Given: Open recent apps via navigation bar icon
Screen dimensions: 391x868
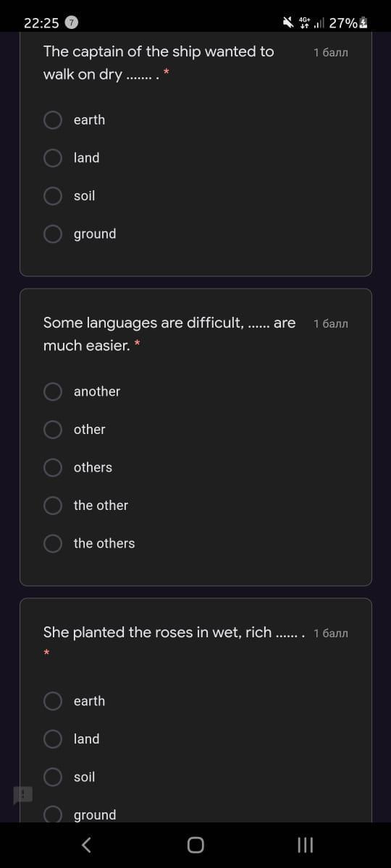Looking at the screenshot, I should click(306, 845).
